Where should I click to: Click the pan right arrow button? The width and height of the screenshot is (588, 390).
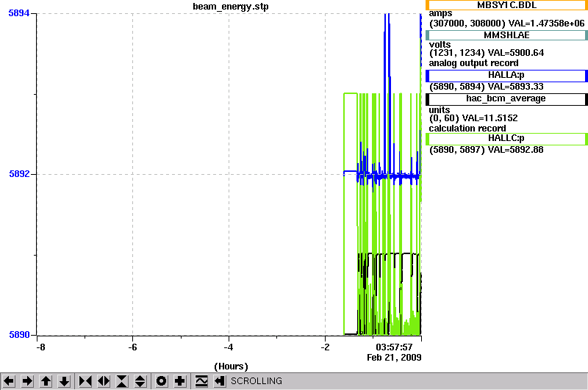coord(27,381)
